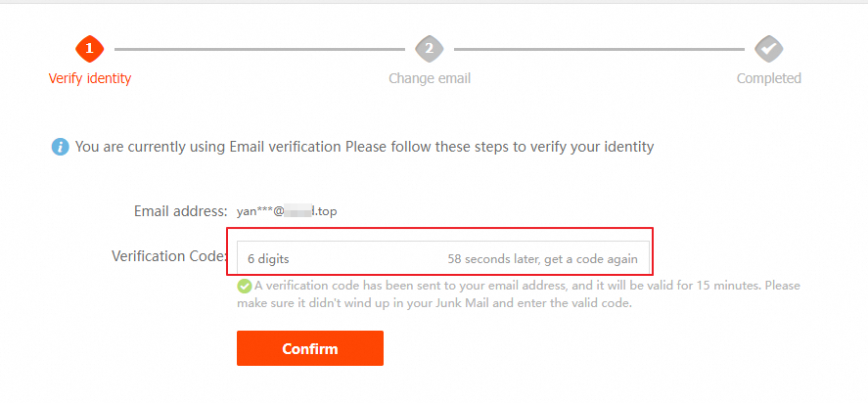Click the 6 digits verification code field
The image size is (868, 403).
[x=443, y=258]
